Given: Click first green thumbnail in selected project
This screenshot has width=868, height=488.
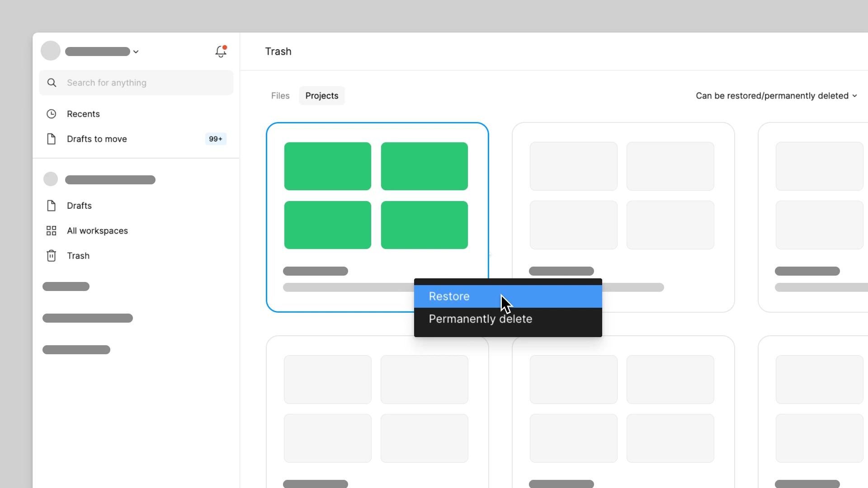Looking at the screenshot, I should pos(327,166).
